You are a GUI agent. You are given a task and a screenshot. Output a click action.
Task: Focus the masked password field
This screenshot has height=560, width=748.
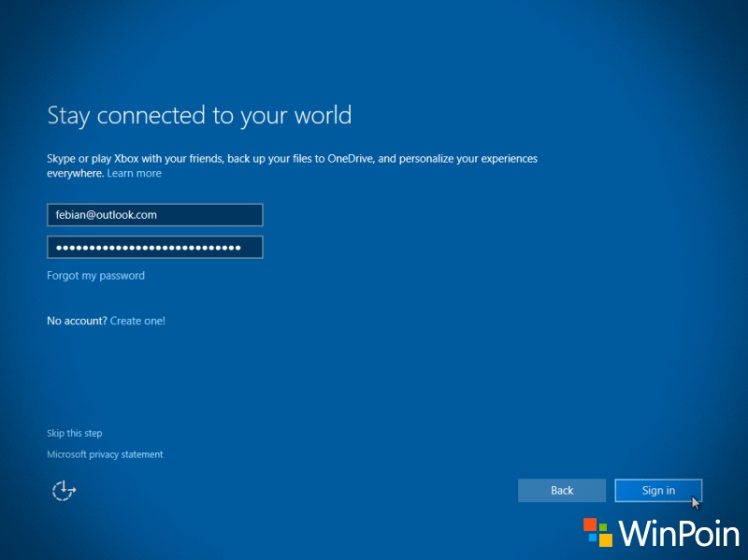coord(155,247)
